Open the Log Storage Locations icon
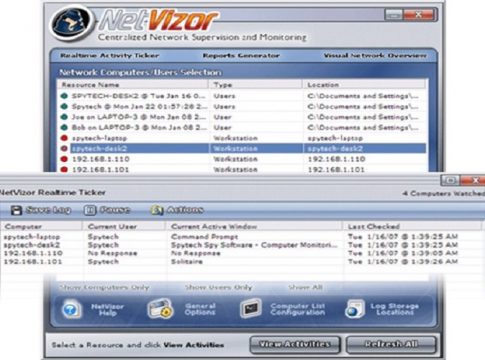Screen dimensions: 485x360 (355, 309)
